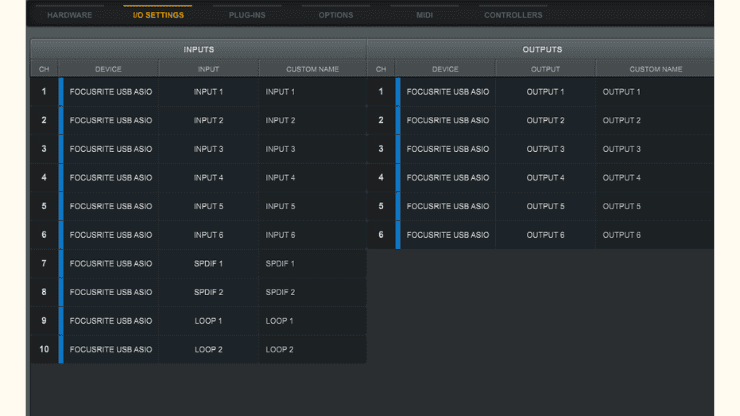Select output channel number 3

(381, 149)
